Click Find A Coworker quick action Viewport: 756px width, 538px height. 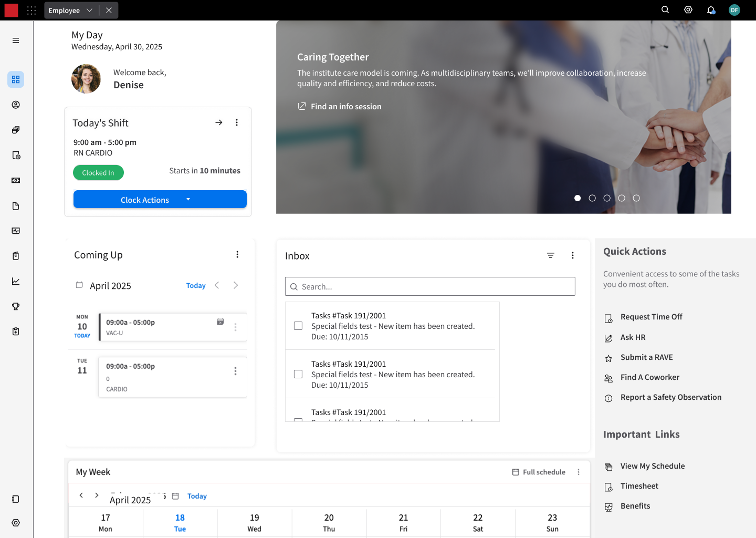(642, 377)
